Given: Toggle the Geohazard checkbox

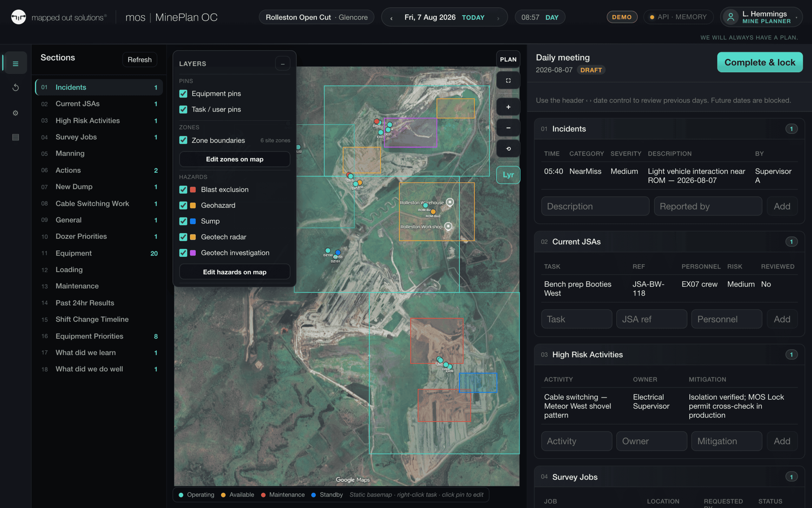Looking at the screenshot, I should [183, 206].
